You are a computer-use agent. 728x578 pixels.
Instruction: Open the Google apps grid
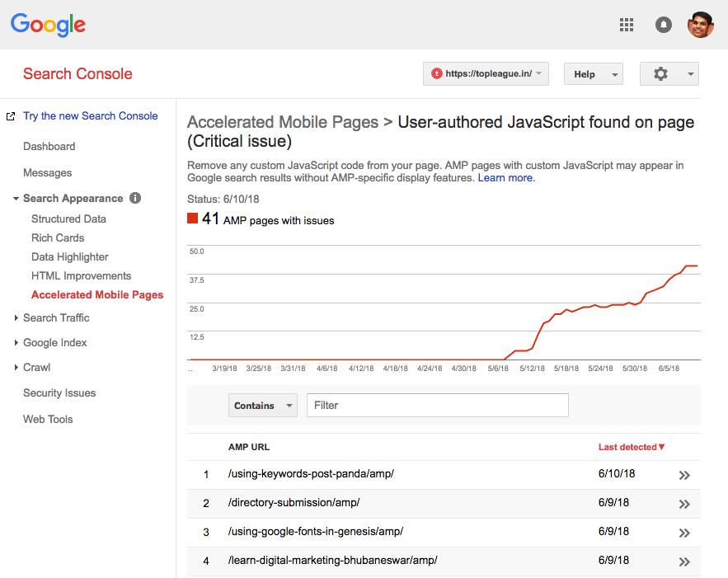pyautogui.click(x=627, y=25)
